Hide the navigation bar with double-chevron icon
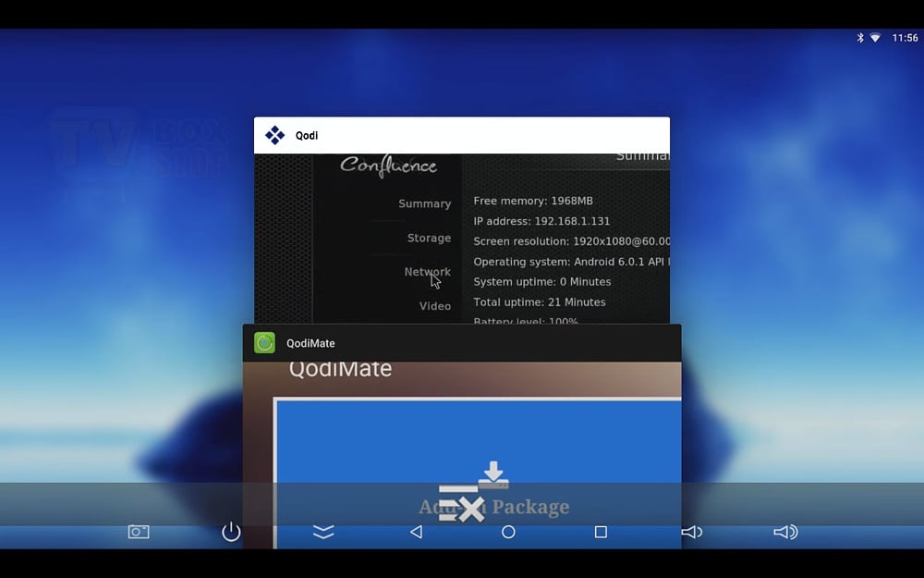The width and height of the screenshot is (924, 578). click(323, 532)
